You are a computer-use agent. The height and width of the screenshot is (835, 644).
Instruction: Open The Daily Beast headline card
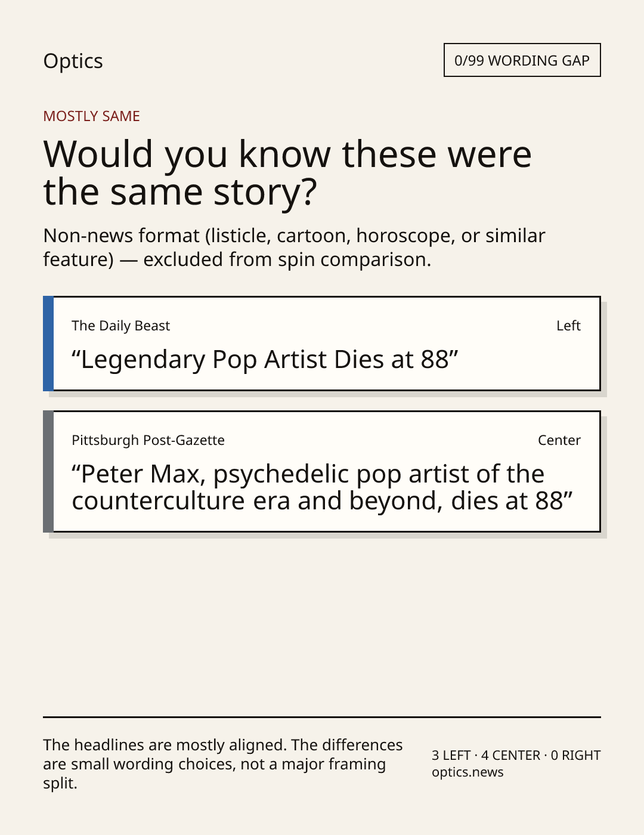tap(322, 344)
